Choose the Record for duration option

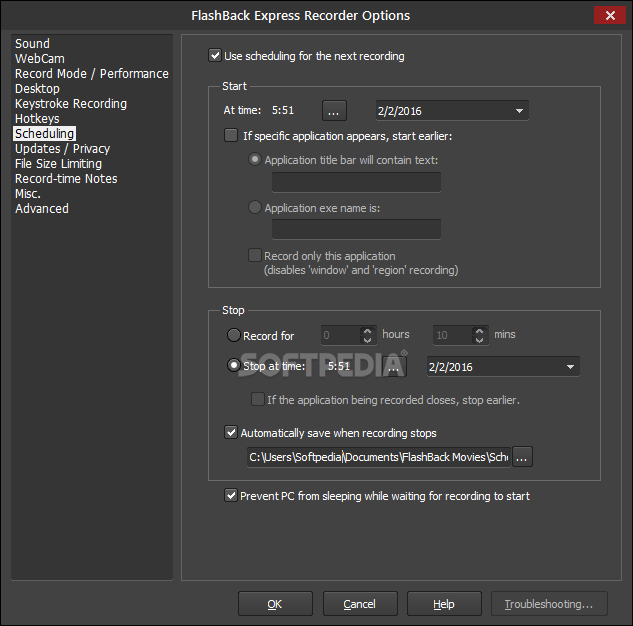point(234,335)
